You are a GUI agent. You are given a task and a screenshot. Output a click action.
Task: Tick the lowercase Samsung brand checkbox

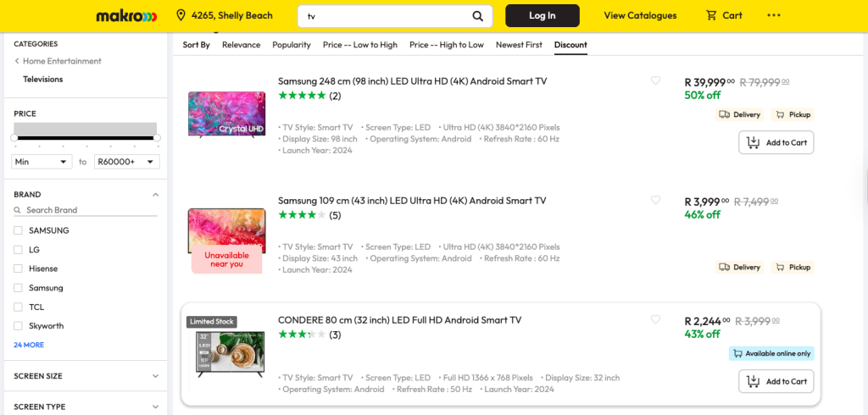click(x=19, y=288)
